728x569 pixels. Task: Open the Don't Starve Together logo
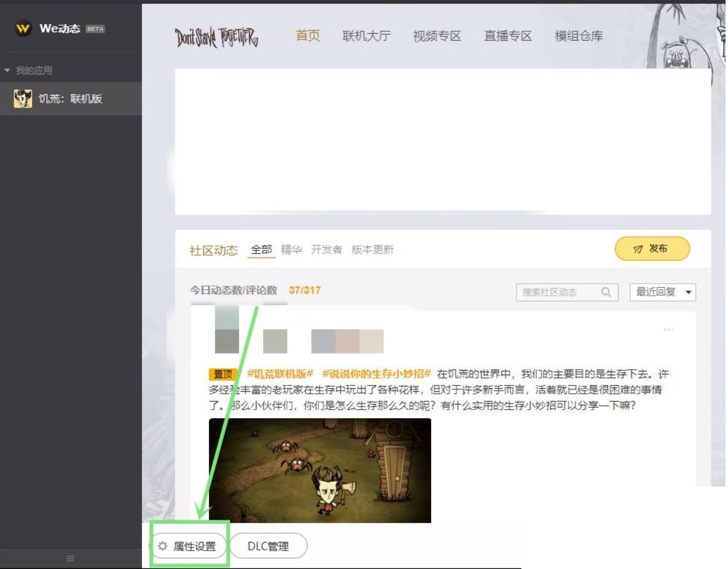[x=216, y=37]
